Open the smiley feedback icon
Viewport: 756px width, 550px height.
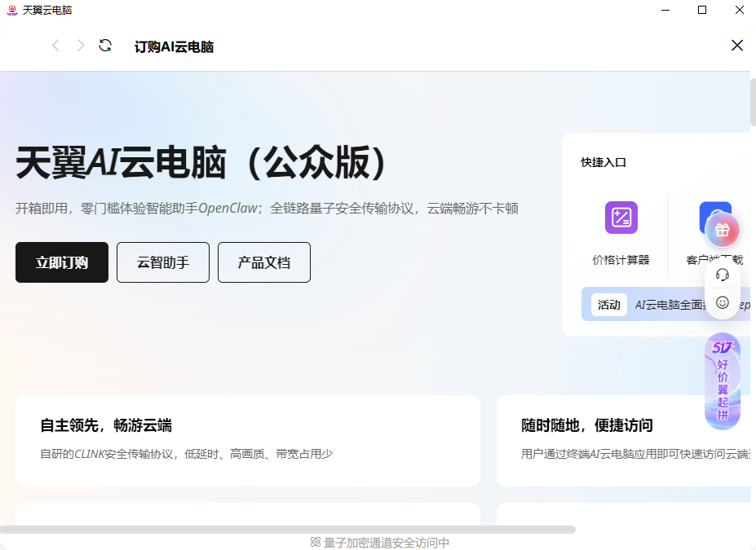(722, 302)
